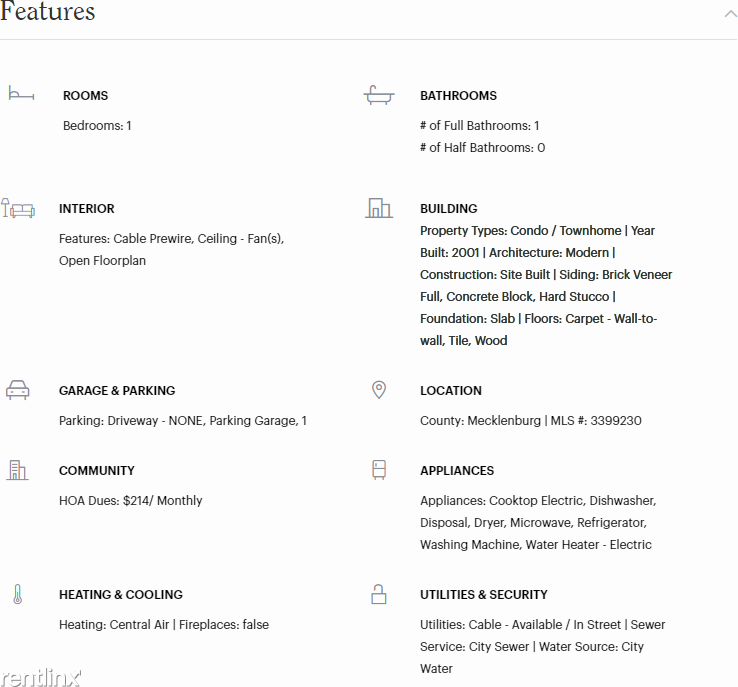Click the bed icon beside Rooms

(x=21, y=94)
